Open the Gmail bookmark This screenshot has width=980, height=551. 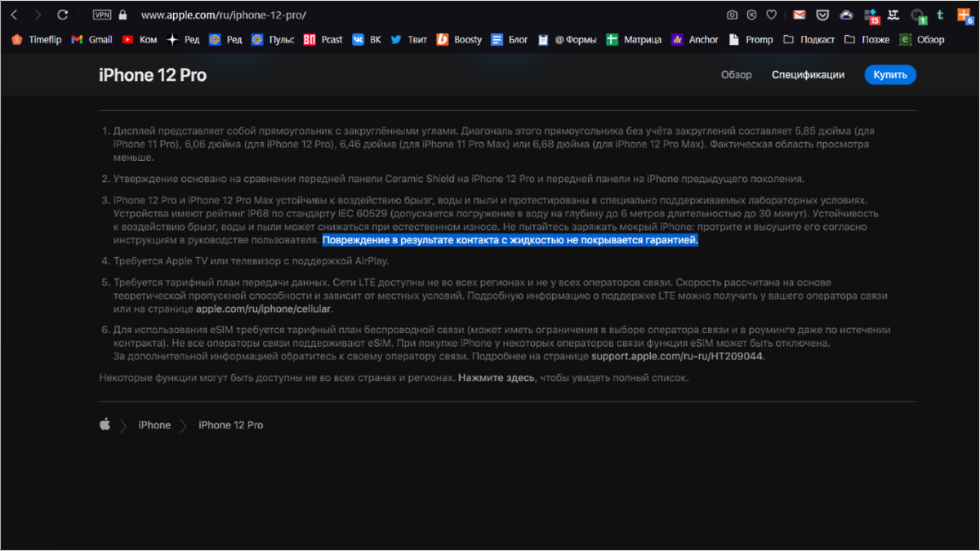pyautogui.click(x=91, y=39)
